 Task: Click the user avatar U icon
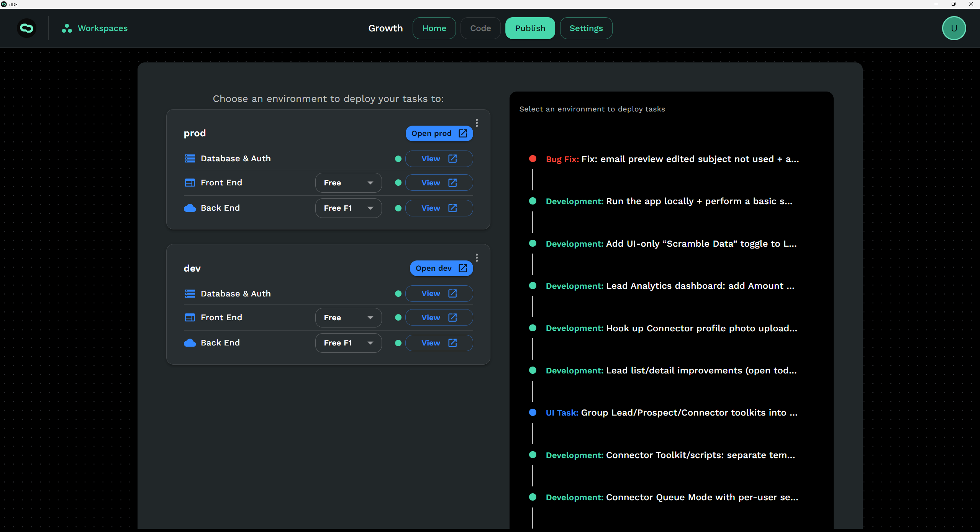pyautogui.click(x=954, y=28)
